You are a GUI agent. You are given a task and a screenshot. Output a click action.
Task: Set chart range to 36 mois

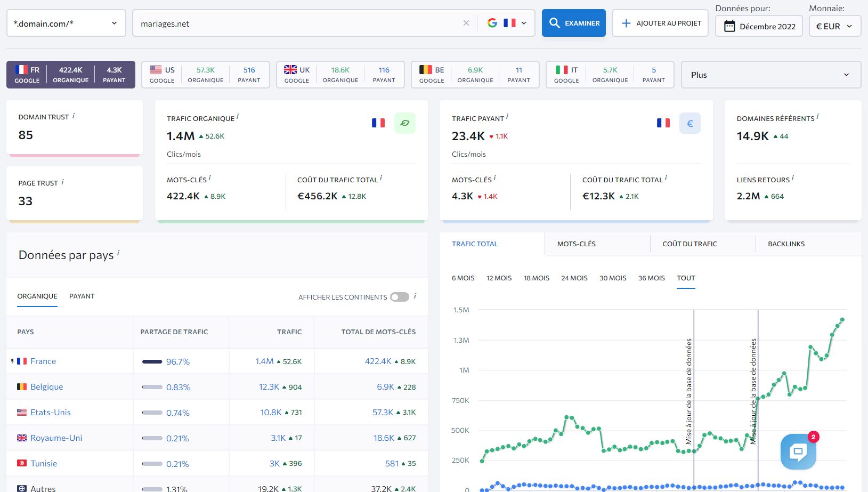tap(652, 278)
